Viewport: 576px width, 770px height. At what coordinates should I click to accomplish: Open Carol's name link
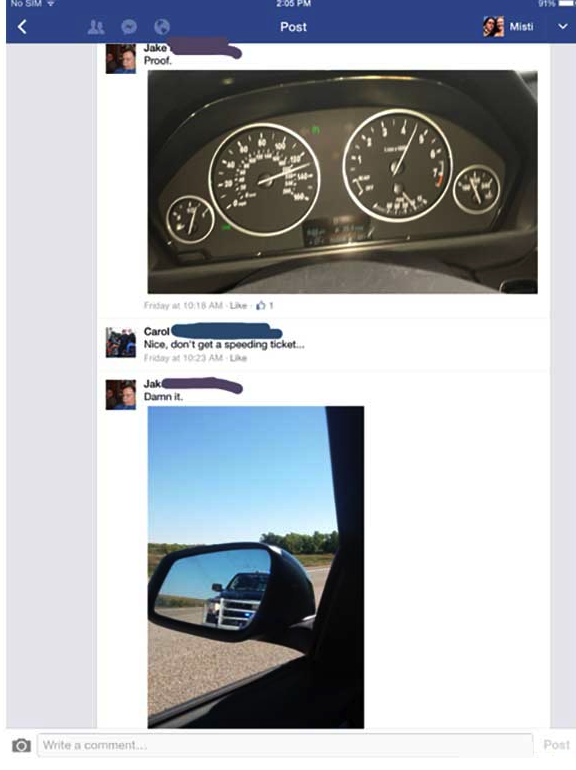[x=157, y=331]
